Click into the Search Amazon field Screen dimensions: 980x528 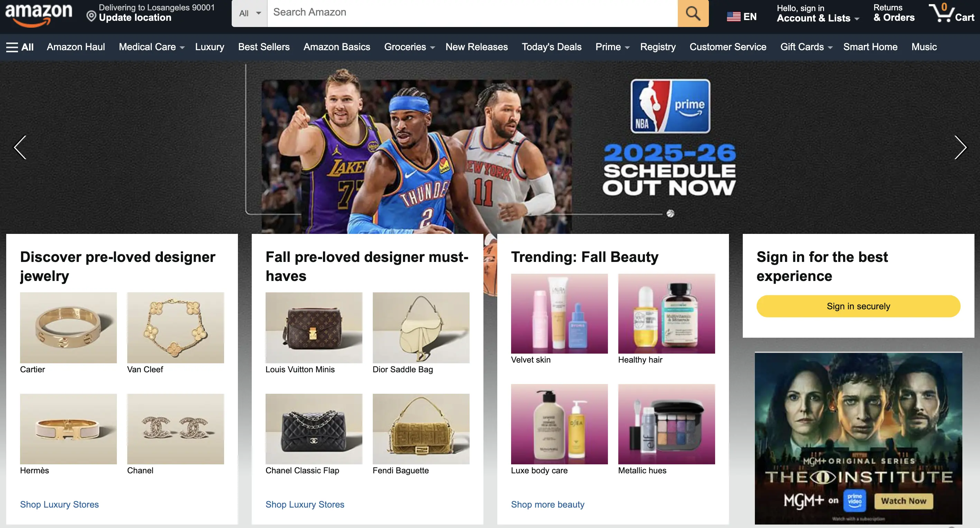(472, 13)
